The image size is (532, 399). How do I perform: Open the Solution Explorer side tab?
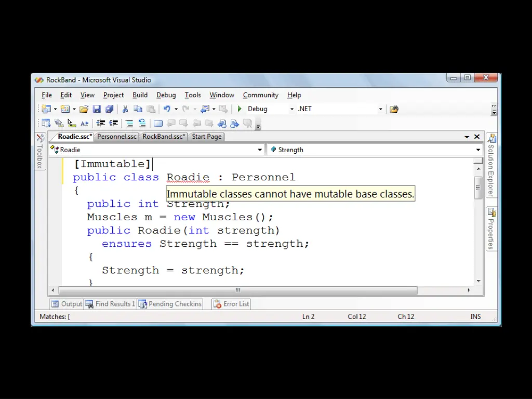(491, 165)
